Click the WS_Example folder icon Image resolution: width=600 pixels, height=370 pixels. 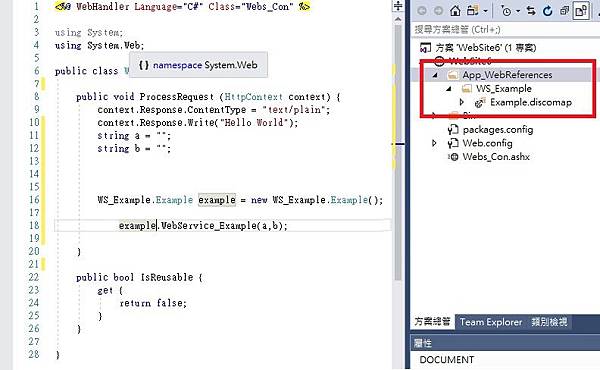[466, 89]
